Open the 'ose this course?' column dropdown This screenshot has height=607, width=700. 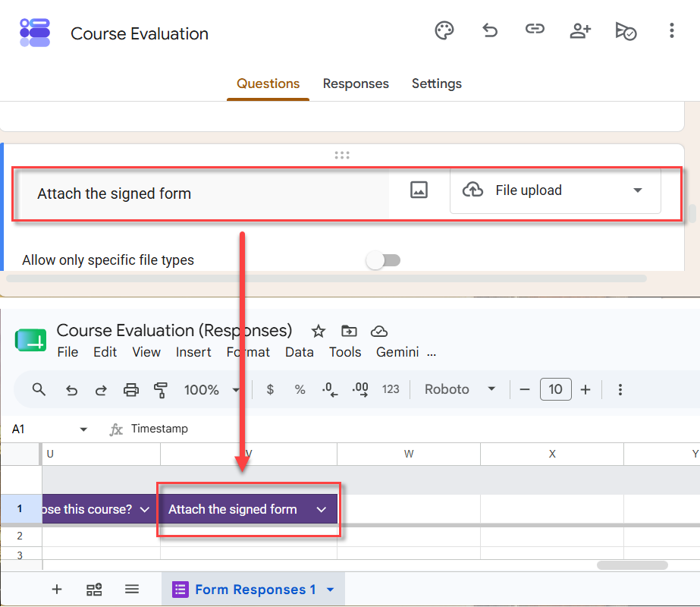pyautogui.click(x=145, y=509)
